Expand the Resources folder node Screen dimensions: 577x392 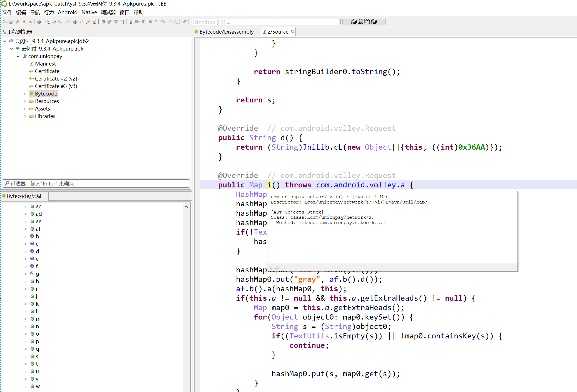pyautogui.click(x=25, y=101)
